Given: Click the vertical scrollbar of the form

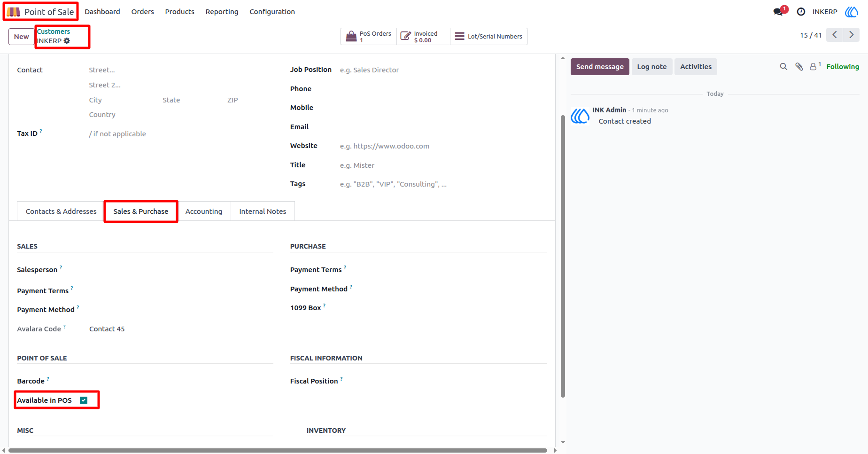Looking at the screenshot, I should (x=563, y=256).
